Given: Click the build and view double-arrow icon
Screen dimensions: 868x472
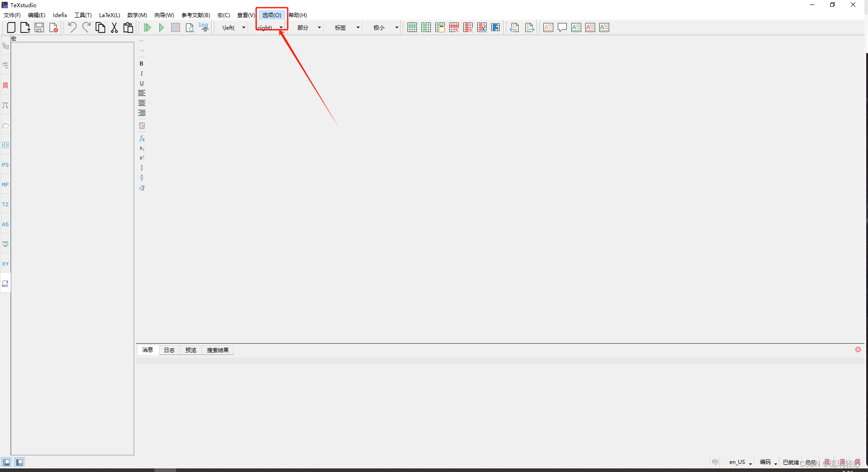Looking at the screenshot, I should pyautogui.click(x=147, y=27).
